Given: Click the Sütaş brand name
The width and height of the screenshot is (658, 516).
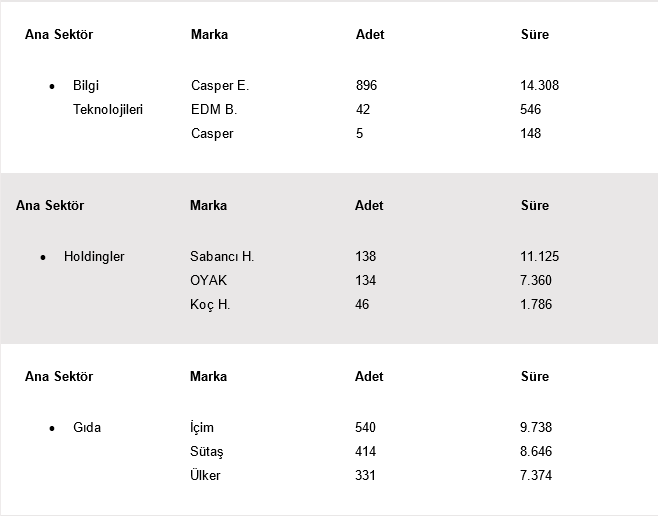Looking at the screenshot, I should pos(207,452).
